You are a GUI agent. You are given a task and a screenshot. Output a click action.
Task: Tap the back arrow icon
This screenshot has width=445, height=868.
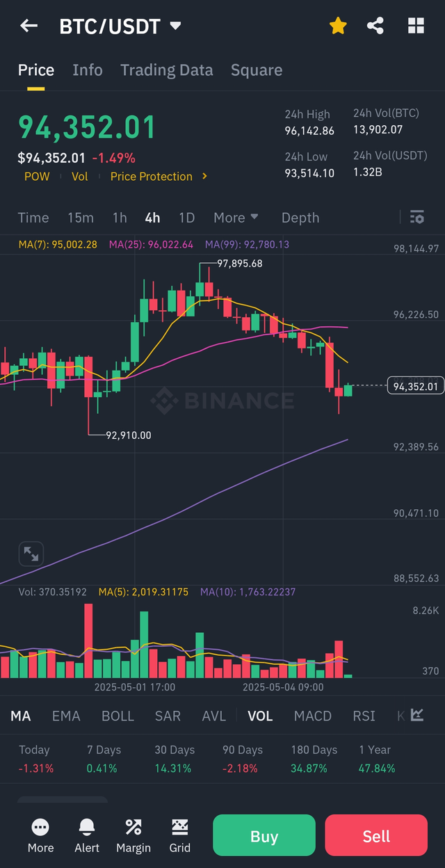[x=29, y=26]
